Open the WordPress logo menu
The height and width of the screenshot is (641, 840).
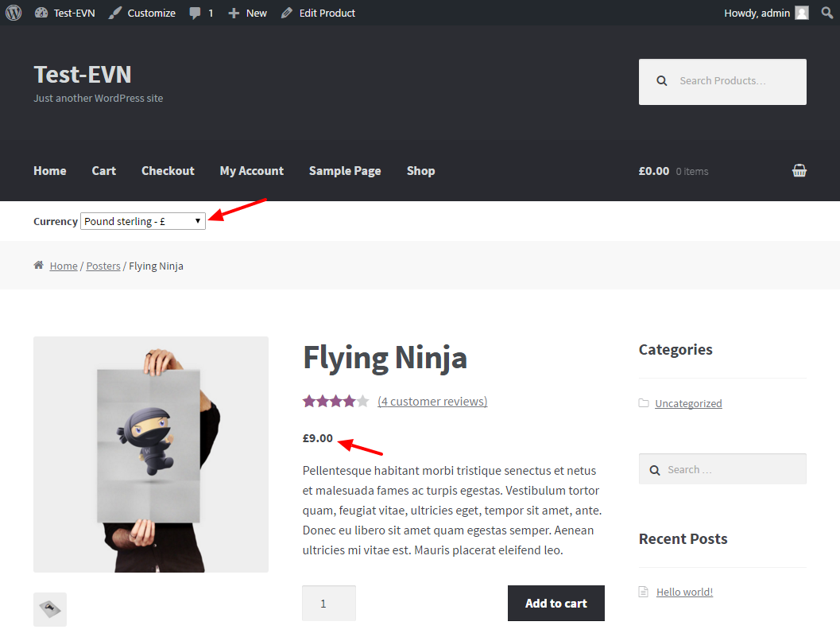(x=14, y=13)
